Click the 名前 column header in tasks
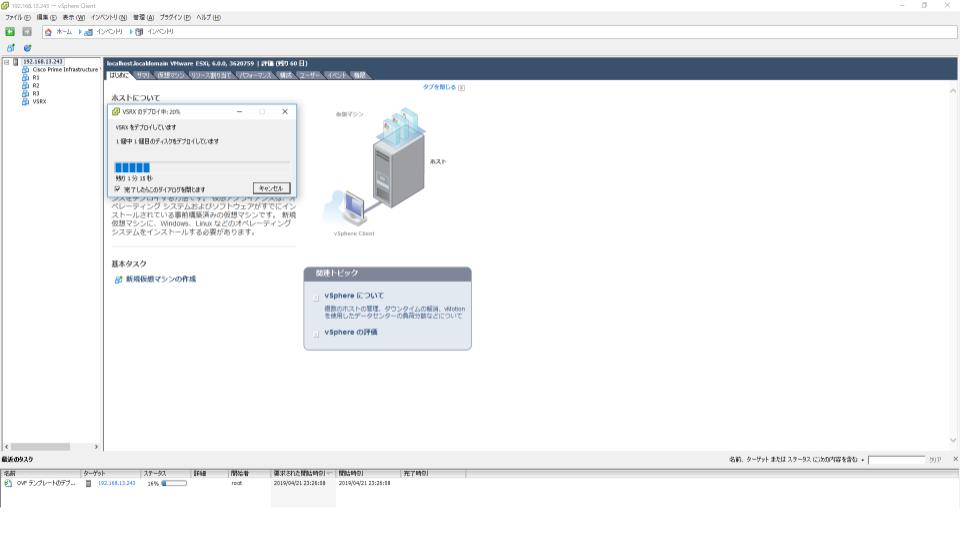The height and width of the screenshot is (540, 960). [40, 473]
